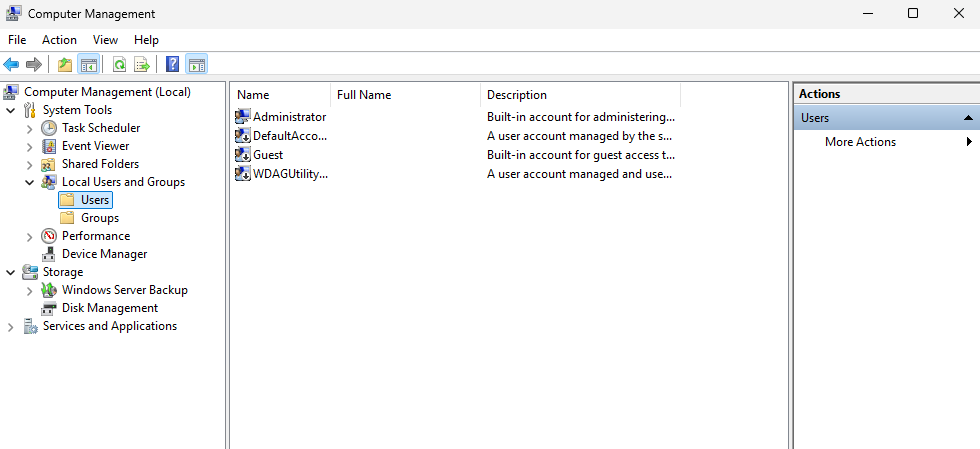Image resolution: width=980 pixels, height=449 pixels.
Task: Select Device Manager in the tree
Action: (104, 254)
